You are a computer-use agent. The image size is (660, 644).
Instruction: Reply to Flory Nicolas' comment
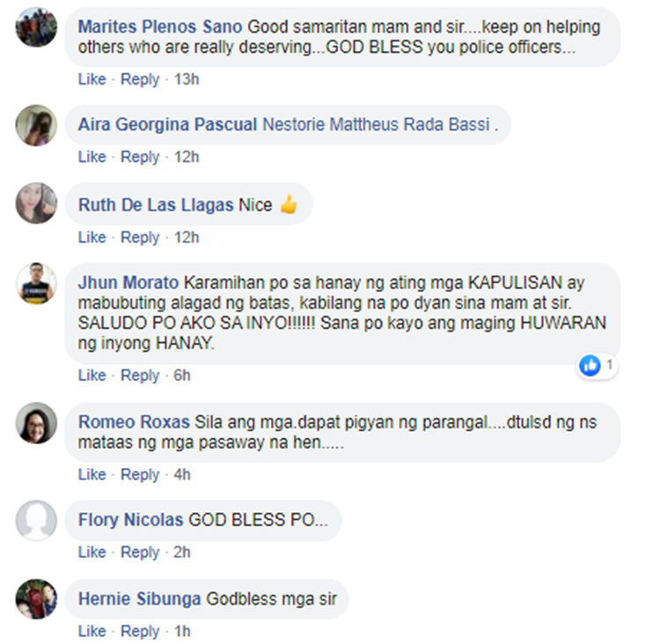pyautogui.click(x=140, y=553)
